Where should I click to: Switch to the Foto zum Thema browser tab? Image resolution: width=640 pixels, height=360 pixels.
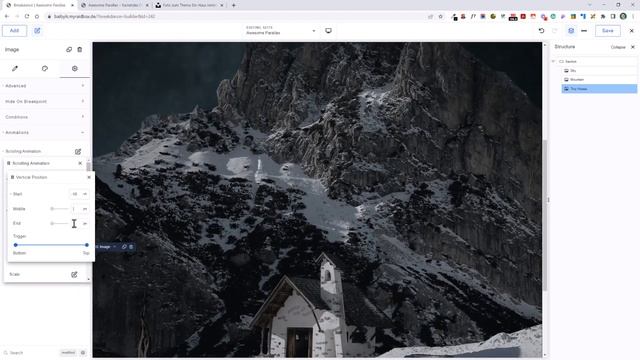click(x=189, y=5)
